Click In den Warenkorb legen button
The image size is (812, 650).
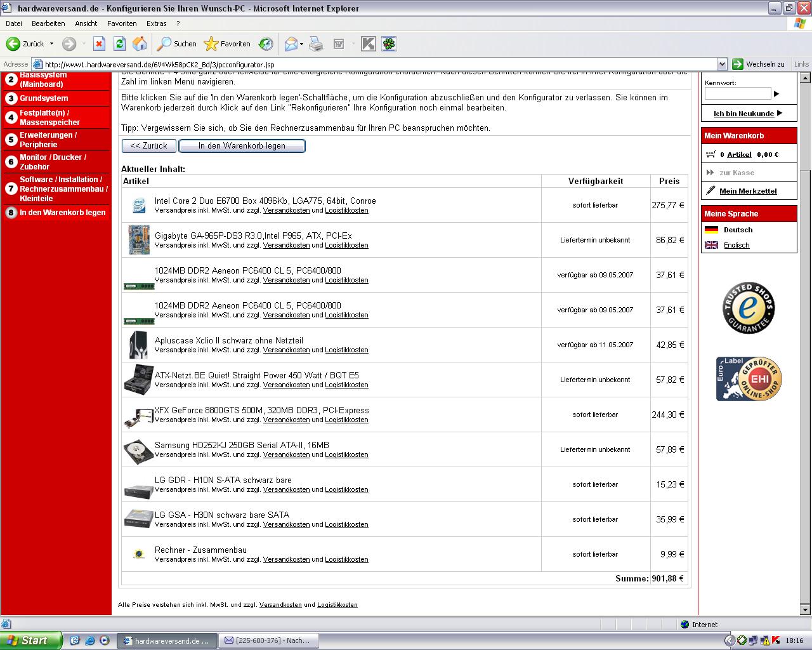point(242,146)
